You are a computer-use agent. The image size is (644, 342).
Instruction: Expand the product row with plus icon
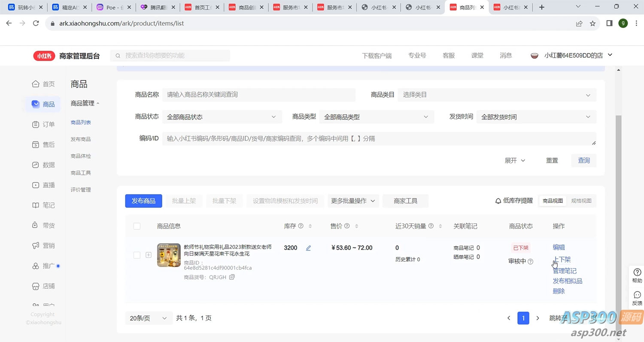coord(149,255)
